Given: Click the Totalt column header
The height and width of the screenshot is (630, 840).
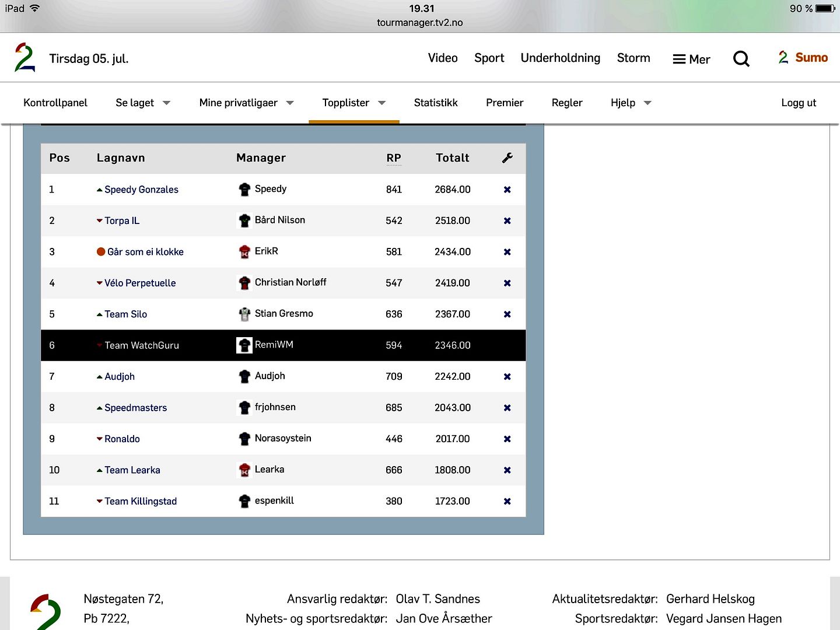Looking at the screenshot, I should [x=453, y=158].
